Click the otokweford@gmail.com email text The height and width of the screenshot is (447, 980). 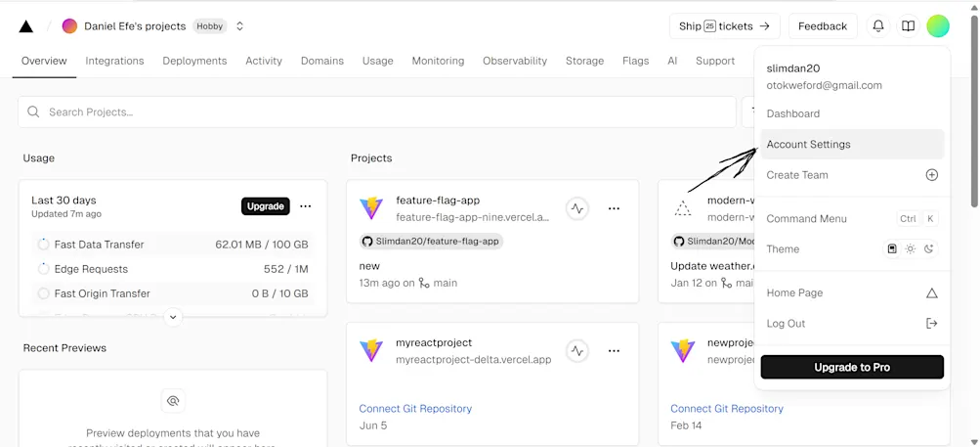coord(825,85)
